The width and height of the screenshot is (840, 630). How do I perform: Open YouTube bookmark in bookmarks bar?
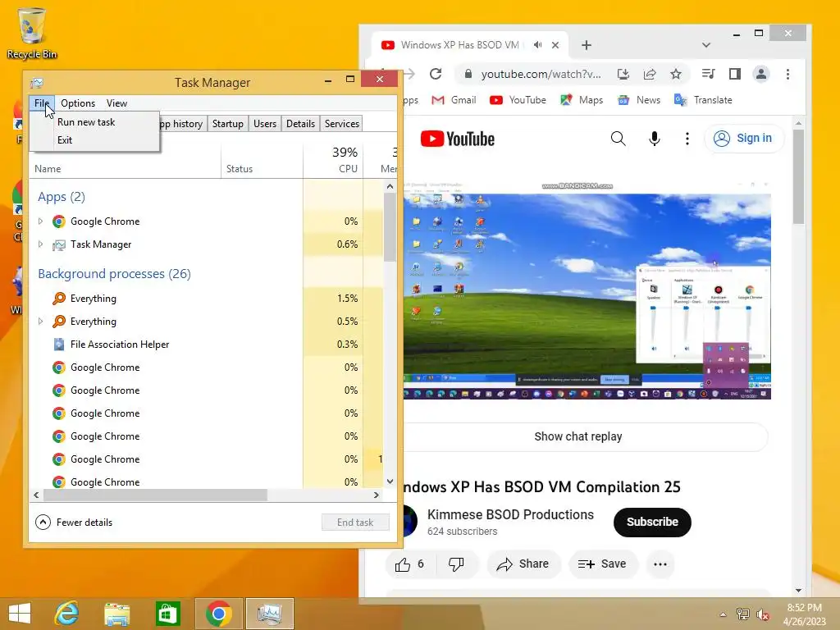coord(518,100)
